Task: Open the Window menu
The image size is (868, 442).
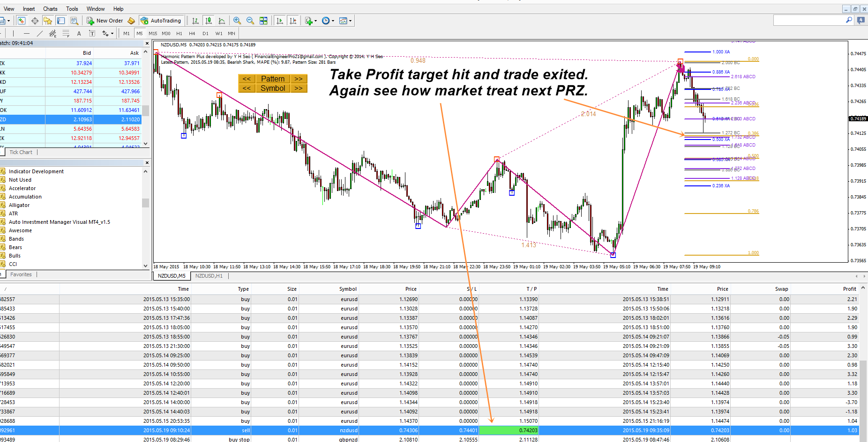Action: click(96, 9)
